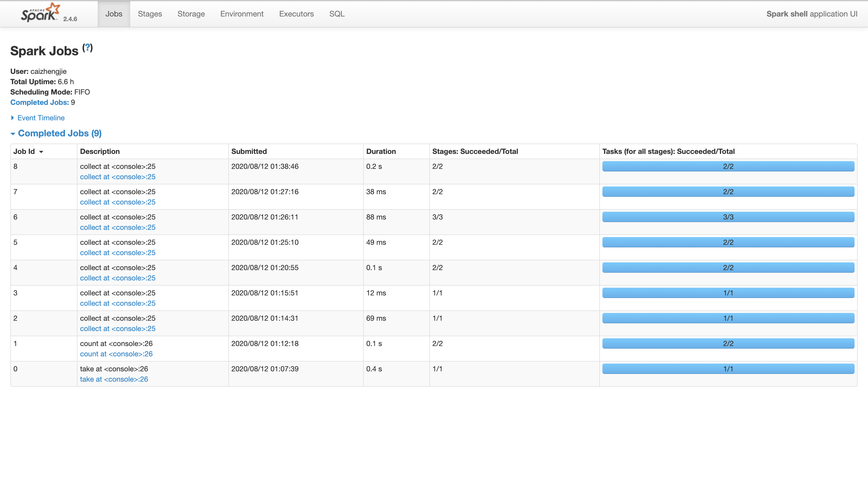Open the Storage tab
The image size is (868, 502).
coord(191,14)
